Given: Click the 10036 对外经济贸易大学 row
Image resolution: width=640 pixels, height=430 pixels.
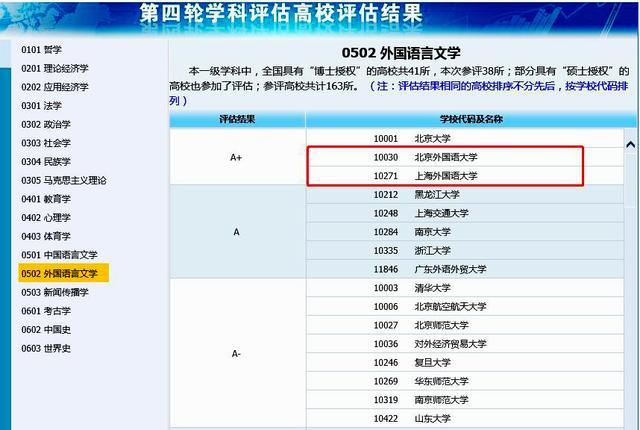Looking at the screenshot, I should (465, 344).
